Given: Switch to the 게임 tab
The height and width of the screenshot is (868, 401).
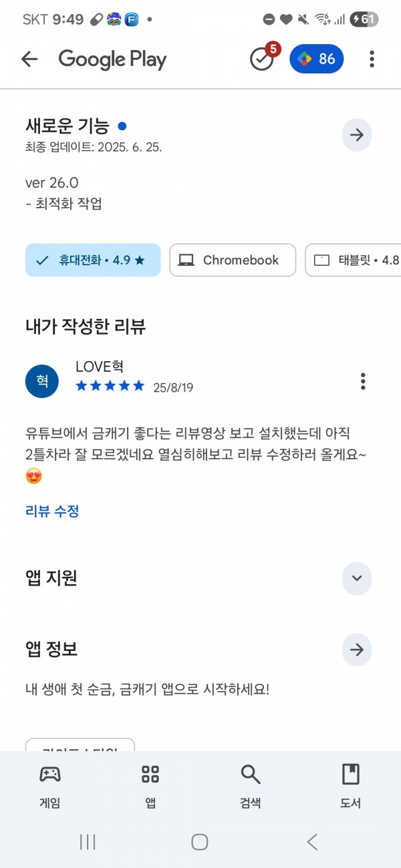Looking at the screenshot, I should (x=50, y=787).
